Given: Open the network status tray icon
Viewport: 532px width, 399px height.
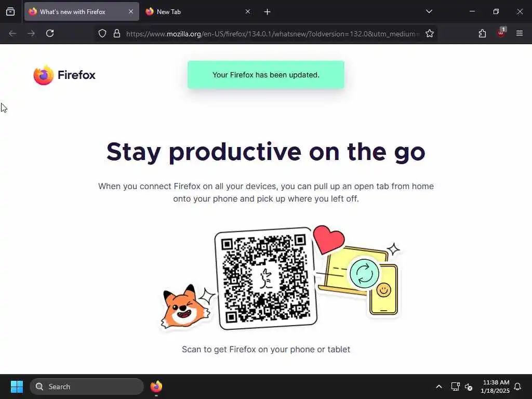Looking at the screenshot, I should (455, 387).
